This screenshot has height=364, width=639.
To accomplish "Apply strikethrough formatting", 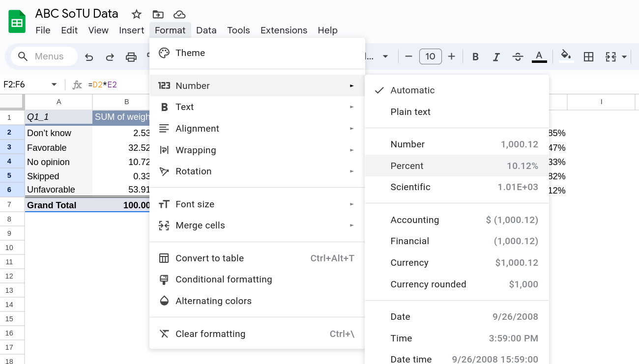I will point(518,56).
